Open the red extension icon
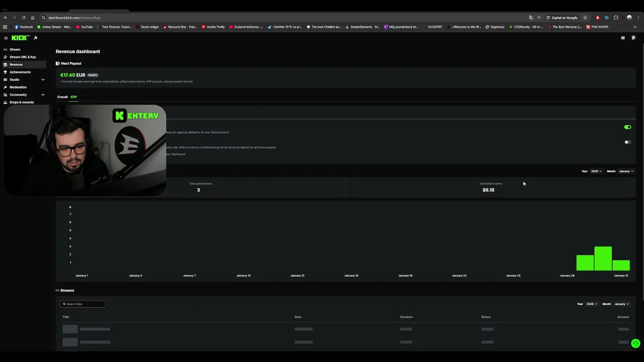644x362 pixels. tap(598, 18)
